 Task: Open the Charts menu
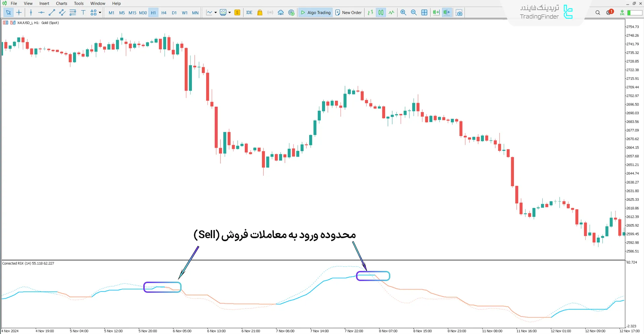61,3
